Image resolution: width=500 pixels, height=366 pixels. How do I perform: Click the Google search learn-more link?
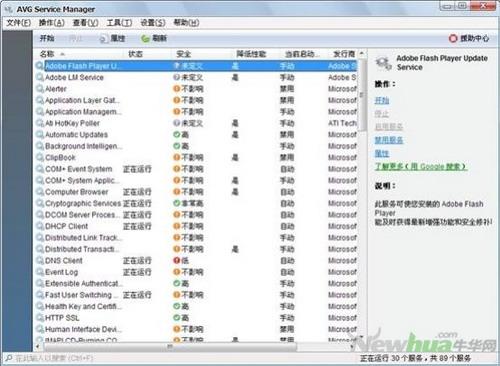pos(421,167)
